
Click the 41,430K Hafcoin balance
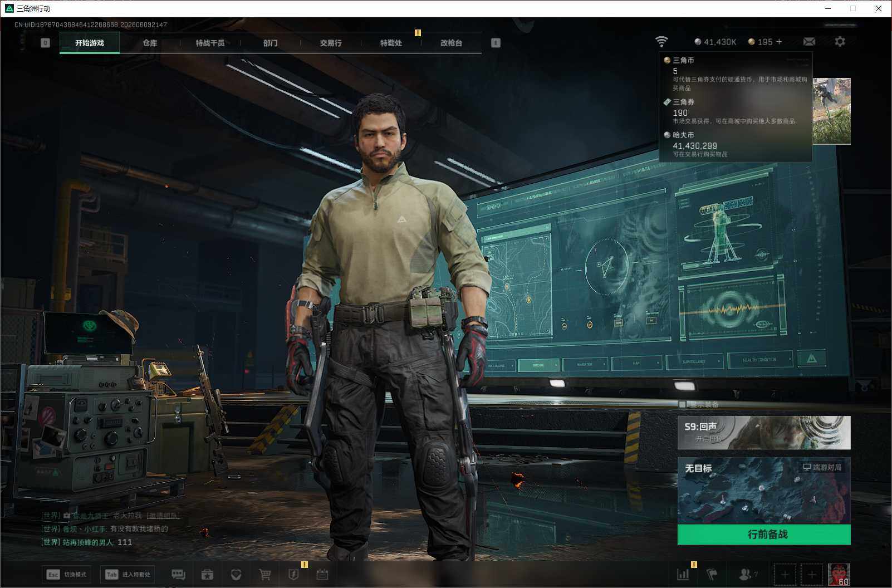715,42
